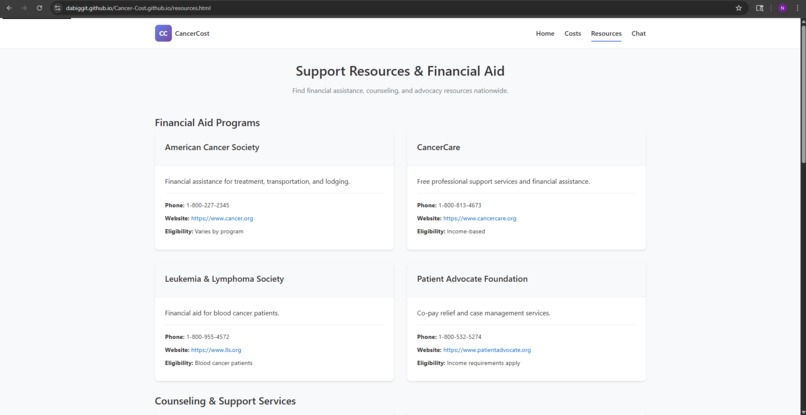Visit https://www.patientadvocate.org link
This screenshot has width=806, height=415.
487,350
